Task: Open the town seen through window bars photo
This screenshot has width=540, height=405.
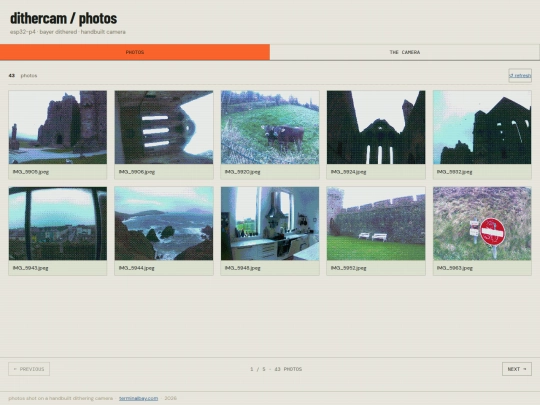Action: (x=58, y=224)
